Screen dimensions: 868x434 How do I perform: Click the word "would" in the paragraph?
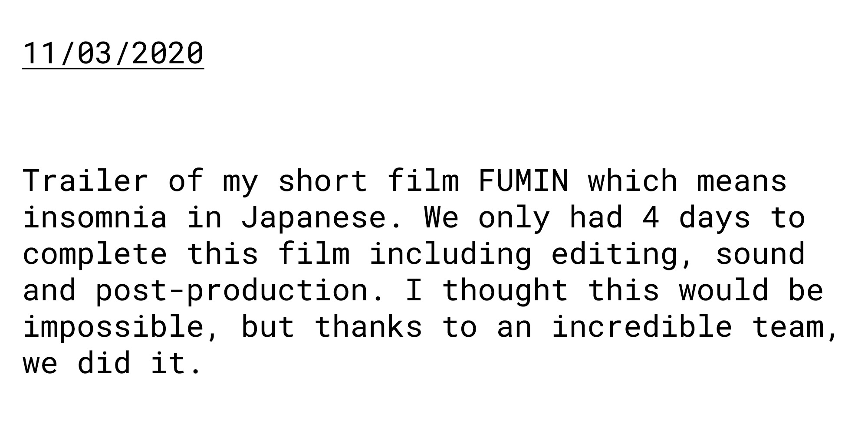pyautogui.click(x=723, y=290)
